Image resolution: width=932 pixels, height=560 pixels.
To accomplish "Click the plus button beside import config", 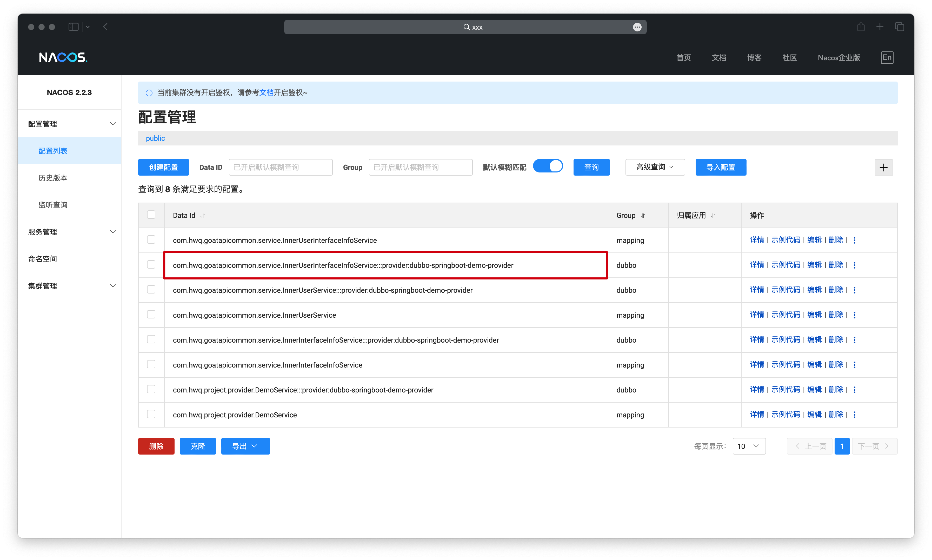I will (x=883, y=168).
